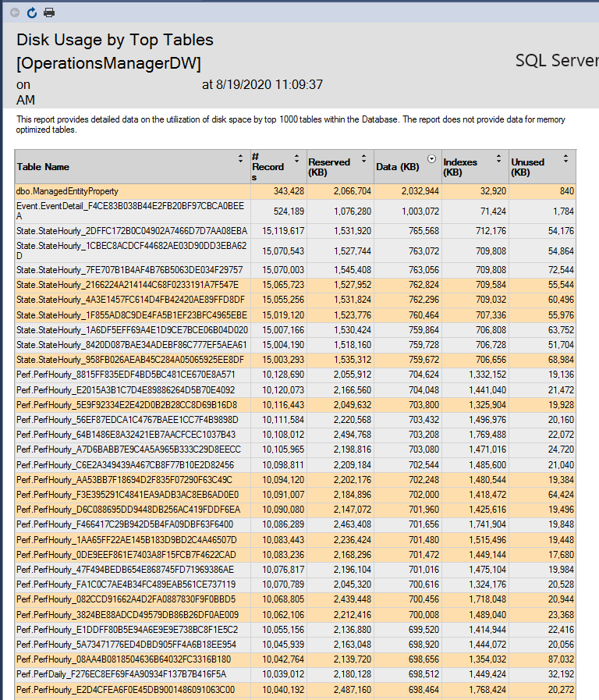This screenshot has width=599, height=700.
Task: Click the Table Name column header text
Action: [43, 167]
